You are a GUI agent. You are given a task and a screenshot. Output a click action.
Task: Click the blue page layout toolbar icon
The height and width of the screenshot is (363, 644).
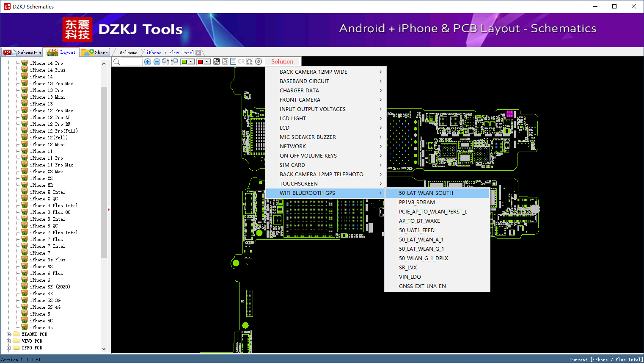pyautogui.click(x=233, y=61)
